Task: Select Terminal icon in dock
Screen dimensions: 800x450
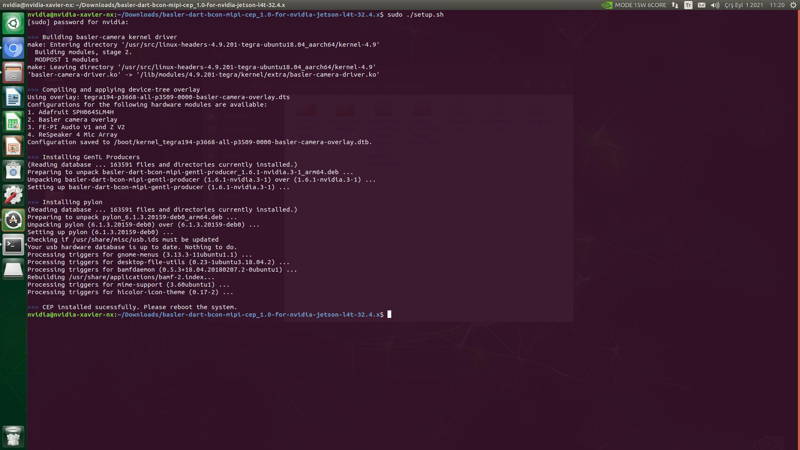Action: pos(13,245)
